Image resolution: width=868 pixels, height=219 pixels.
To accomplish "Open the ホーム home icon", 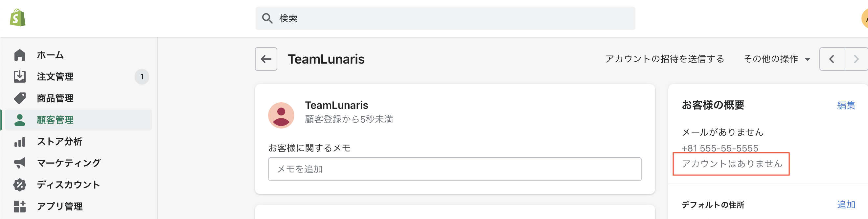I will point(19,55).
